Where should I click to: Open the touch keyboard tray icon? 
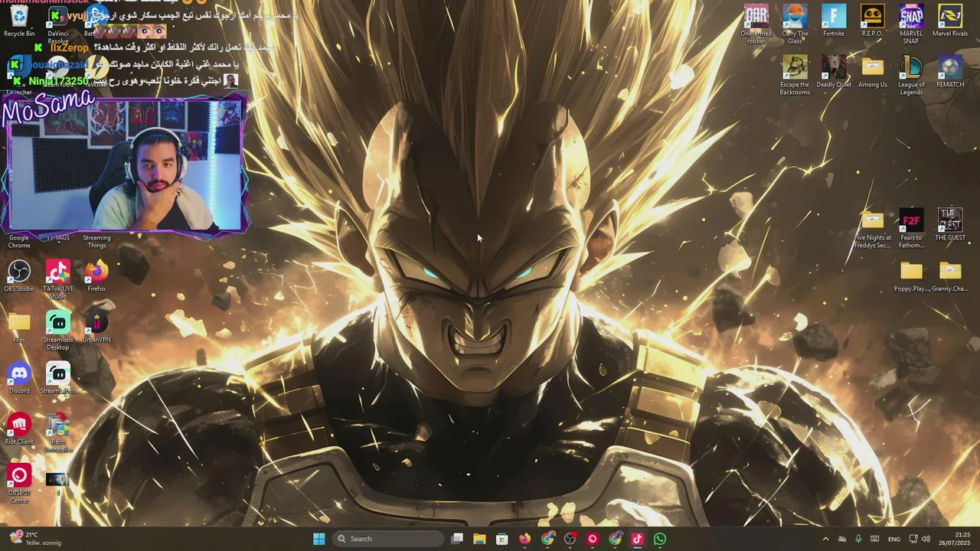(x=874, y=539)
